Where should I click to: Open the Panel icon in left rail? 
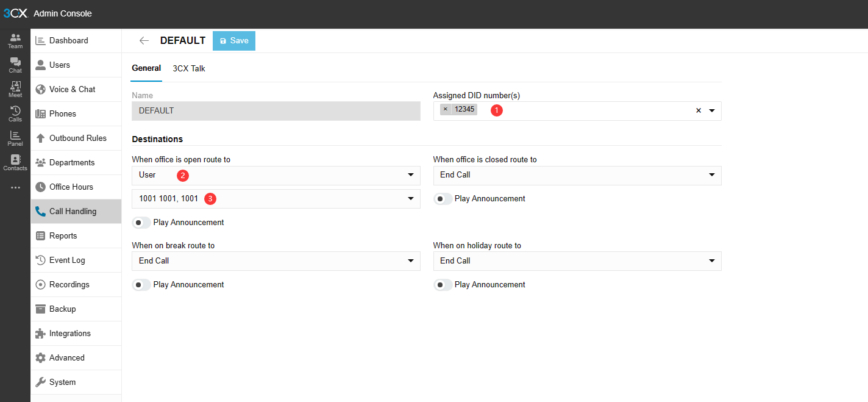point(15,138)
